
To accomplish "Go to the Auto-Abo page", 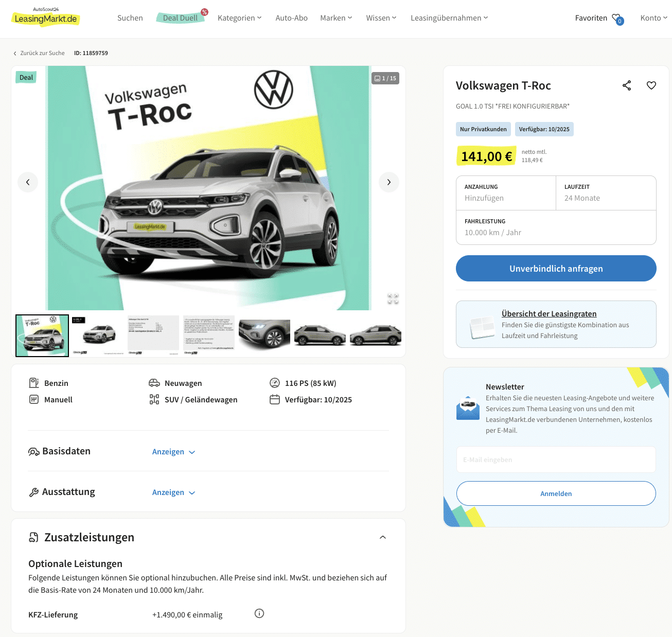I will tap(292, 18).
